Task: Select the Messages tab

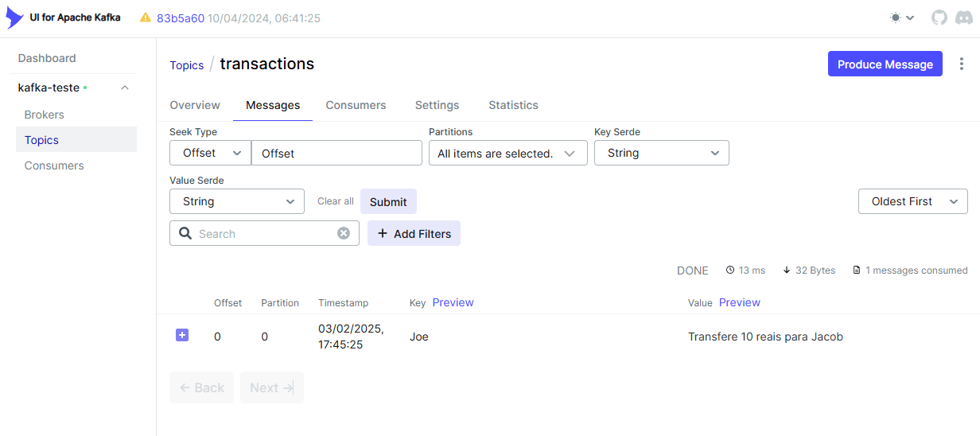Action: pos(273,105)
